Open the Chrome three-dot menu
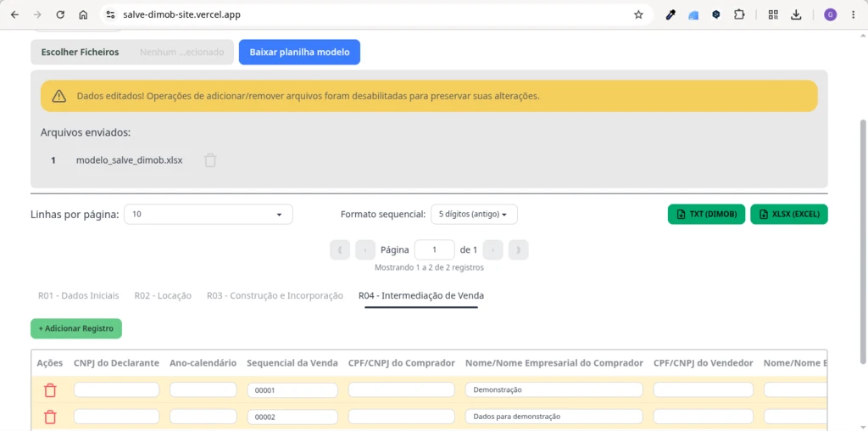Screen dimensions: 868x431 coord(853,15)
